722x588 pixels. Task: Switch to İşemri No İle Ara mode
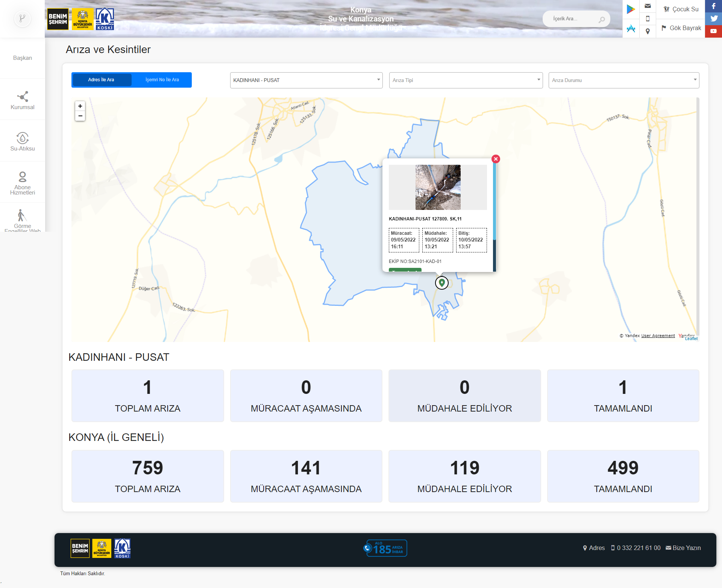[x=162, y=80]
